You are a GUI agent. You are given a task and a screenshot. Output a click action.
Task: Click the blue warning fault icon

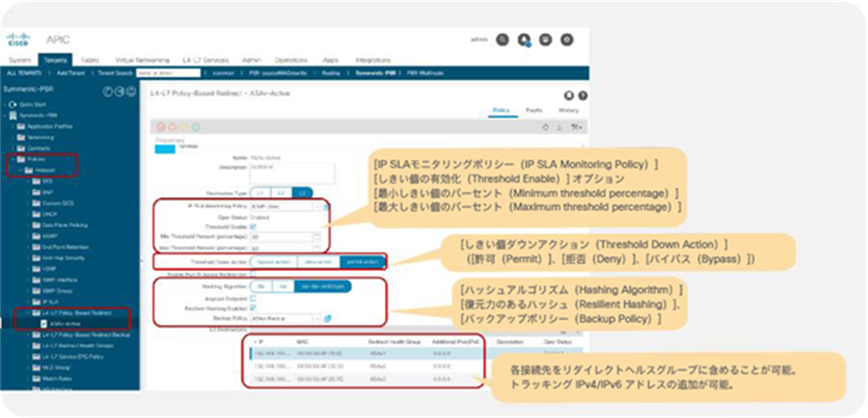195,127
